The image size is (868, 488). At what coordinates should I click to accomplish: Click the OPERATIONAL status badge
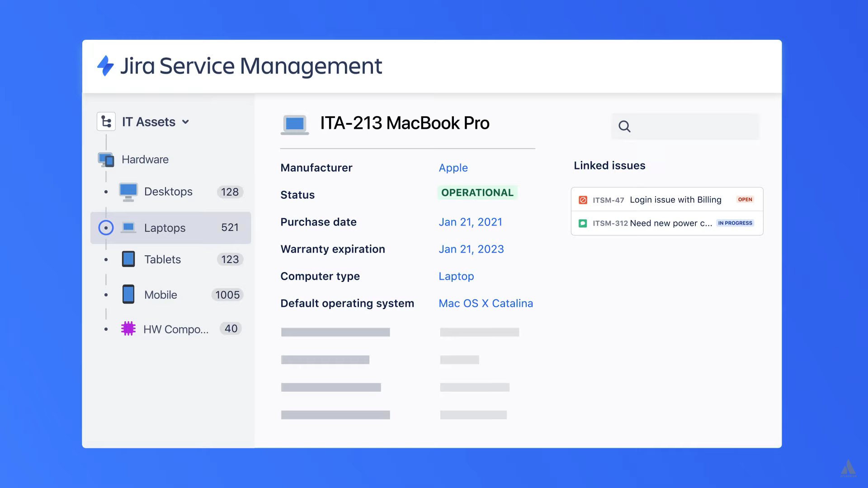click(477, 192)
